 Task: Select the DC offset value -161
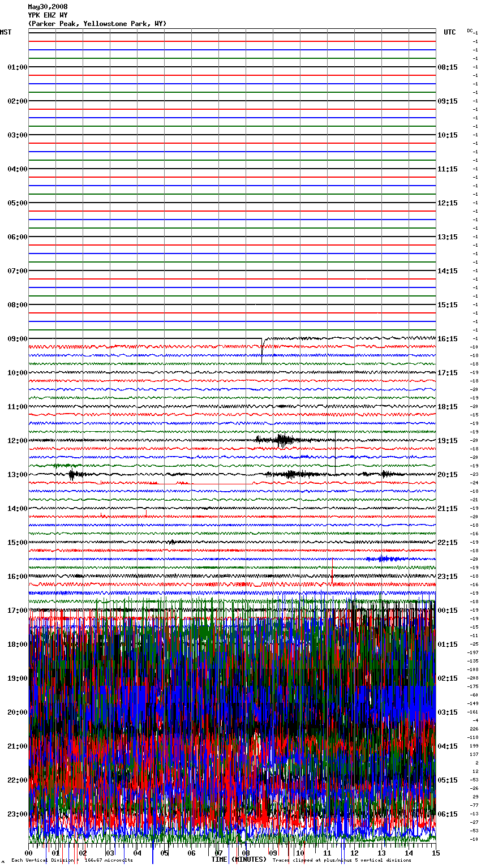click(x=473, y=712)
